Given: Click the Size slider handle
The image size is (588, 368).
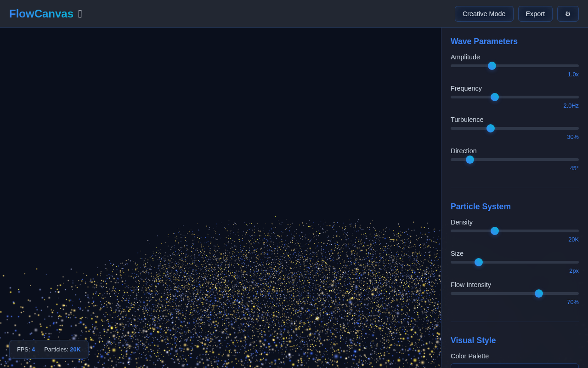Looking at the screenshot, I should (x=479, y=262).
